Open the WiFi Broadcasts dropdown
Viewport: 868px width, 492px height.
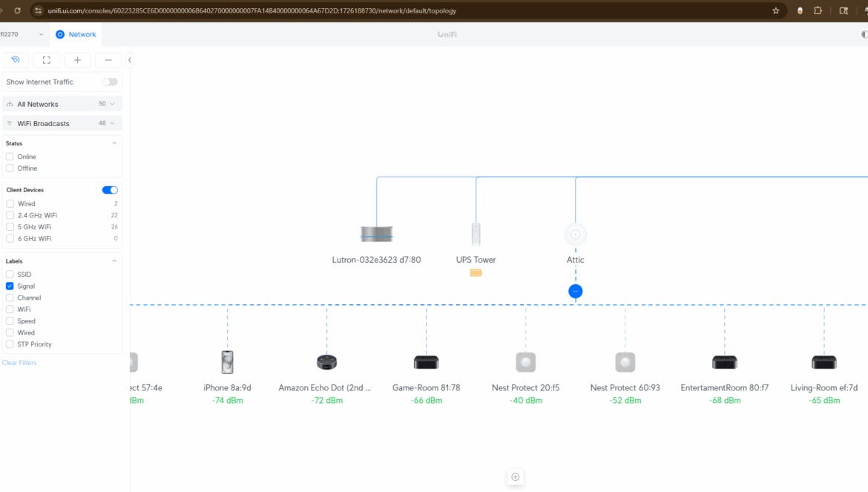pos(62,123)
